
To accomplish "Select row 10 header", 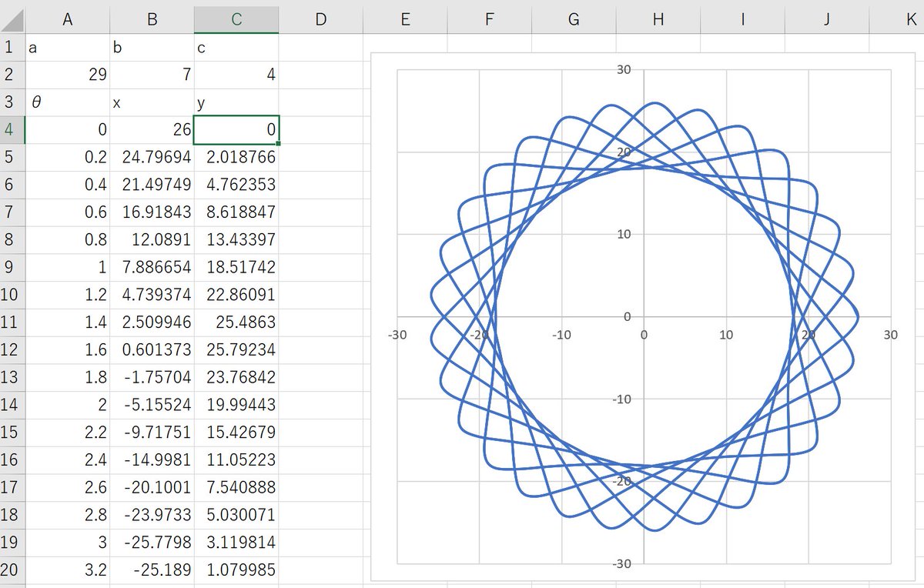I will (12, 295).
